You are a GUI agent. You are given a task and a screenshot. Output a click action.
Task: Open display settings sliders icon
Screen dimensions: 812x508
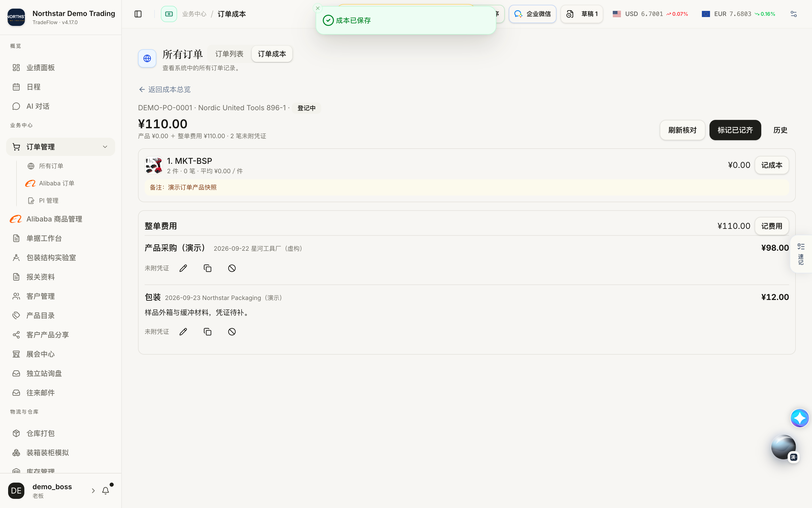click(x=793, y=14)
